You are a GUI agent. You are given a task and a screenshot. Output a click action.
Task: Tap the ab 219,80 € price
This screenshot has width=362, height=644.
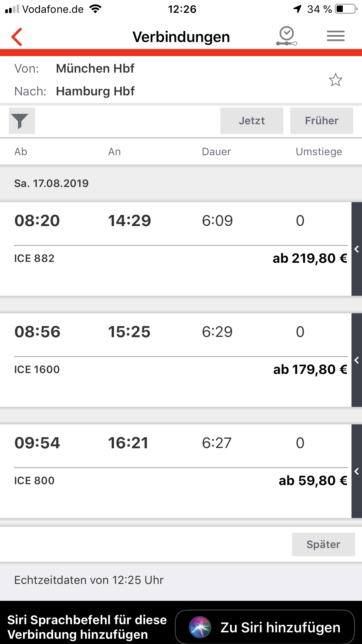[310, 258]
